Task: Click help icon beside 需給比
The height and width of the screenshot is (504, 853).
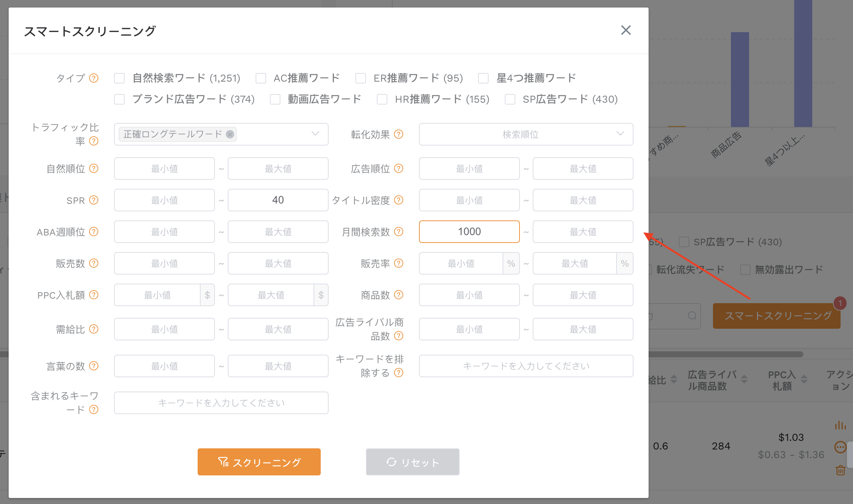Action: point(94,329)
